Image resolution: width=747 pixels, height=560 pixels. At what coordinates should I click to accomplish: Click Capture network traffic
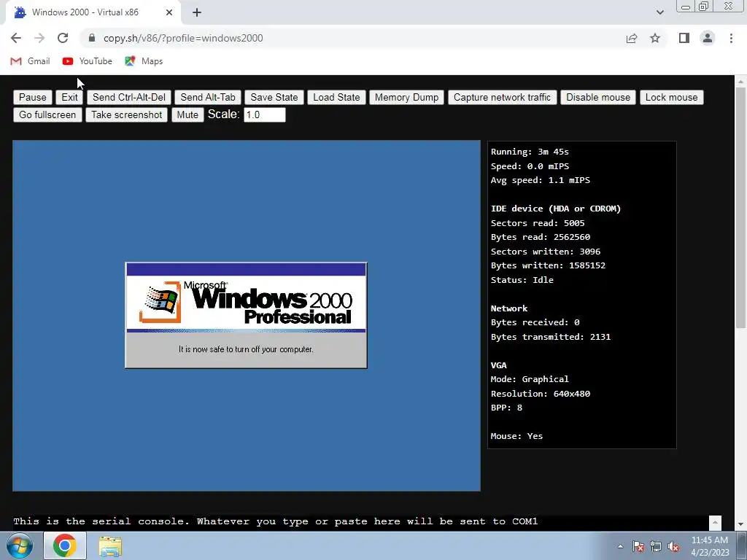[502, 97]
